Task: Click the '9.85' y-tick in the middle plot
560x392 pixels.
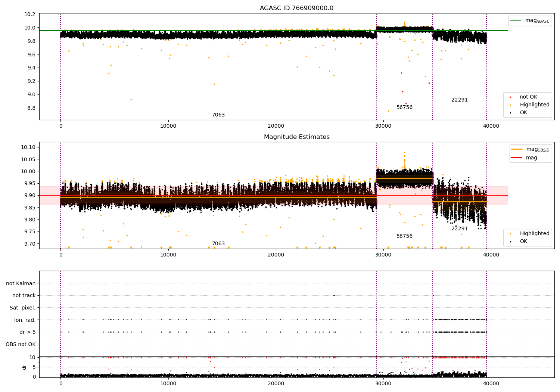Action: pyautogui.click(x=29, y=208)
